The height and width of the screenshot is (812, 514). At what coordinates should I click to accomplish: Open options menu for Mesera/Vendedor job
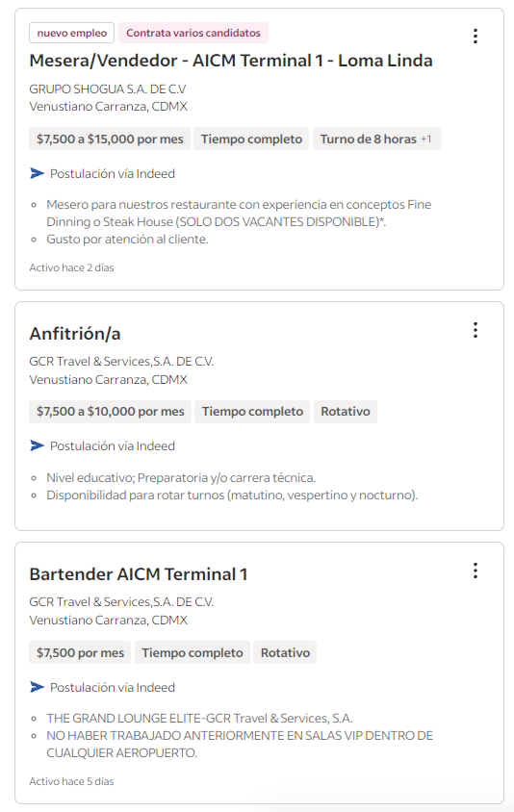(475, 36)
